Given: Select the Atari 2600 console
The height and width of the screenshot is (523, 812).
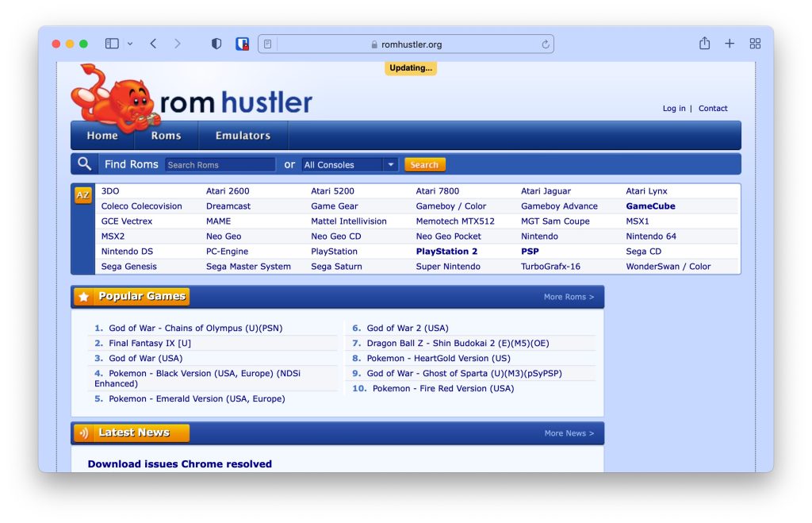Looking at the screenshot, I should [228, 190].
